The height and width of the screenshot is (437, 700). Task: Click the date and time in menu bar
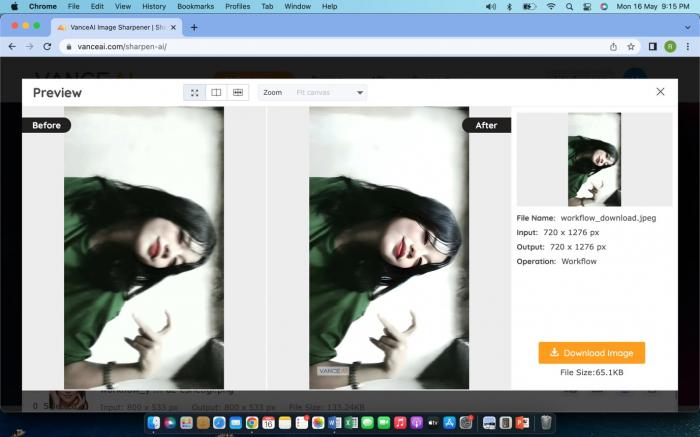653,6
